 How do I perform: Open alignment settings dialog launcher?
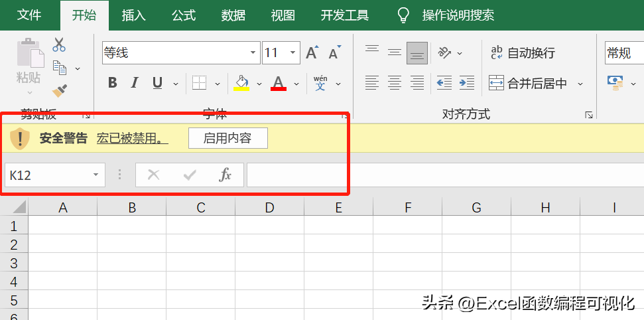[588, 115]
